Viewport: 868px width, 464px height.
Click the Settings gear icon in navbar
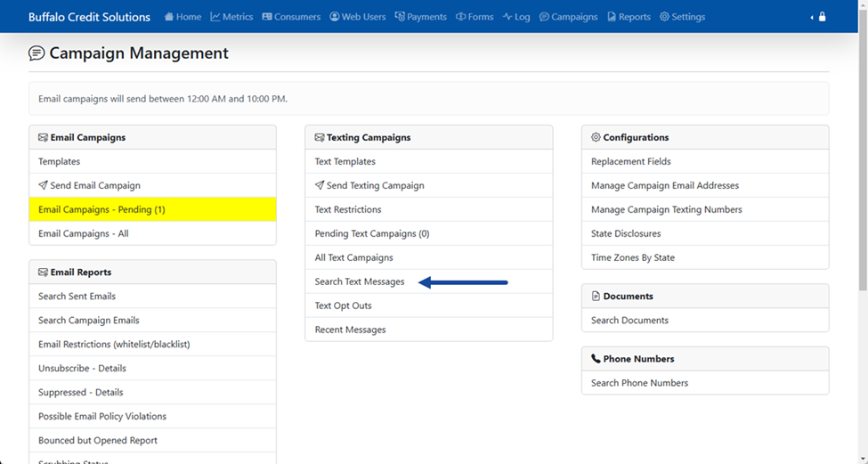pos(664,17)
